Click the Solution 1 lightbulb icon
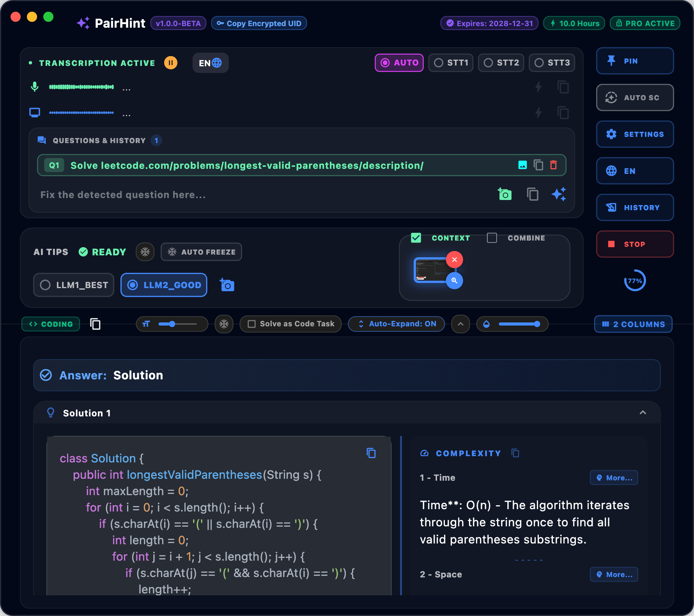This screenshot has width=694, height=616. pyautogui.click(x=51, y=412)
